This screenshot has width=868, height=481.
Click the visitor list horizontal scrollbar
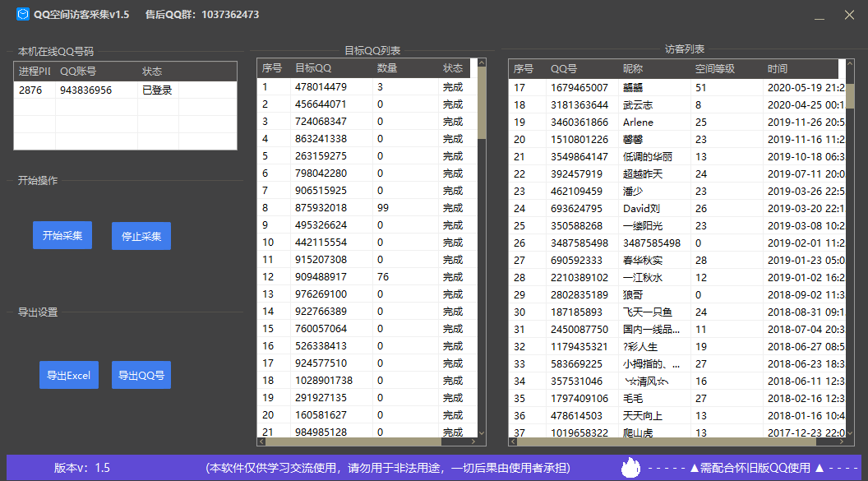(x=674, y=442)
